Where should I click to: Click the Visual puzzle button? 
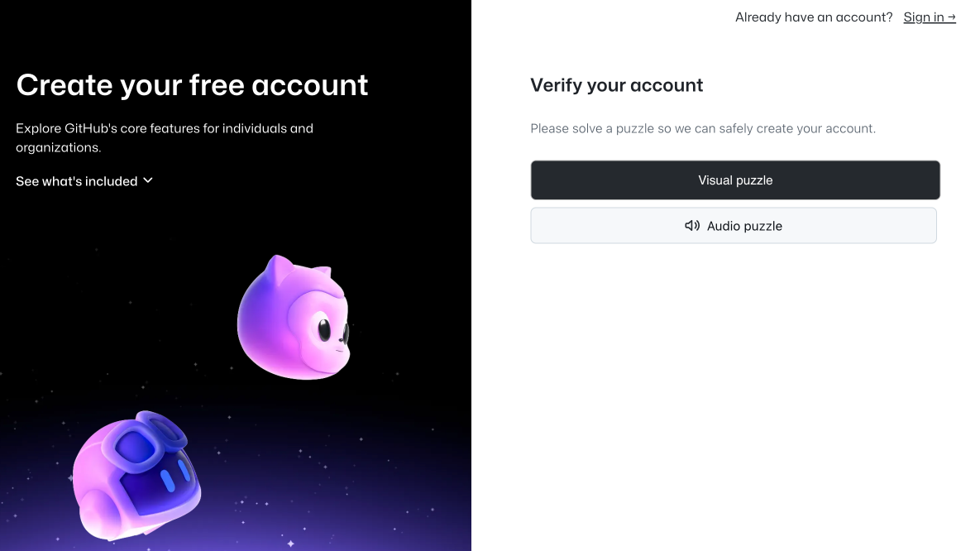click(x=735, y=180)
